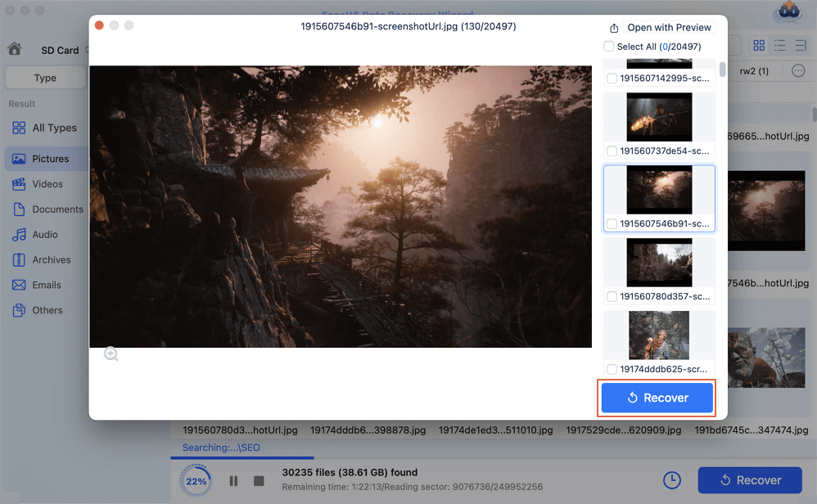The image size is (817, 504).
Task: Click the Emails envelope icon
Action: coord(19,286)
